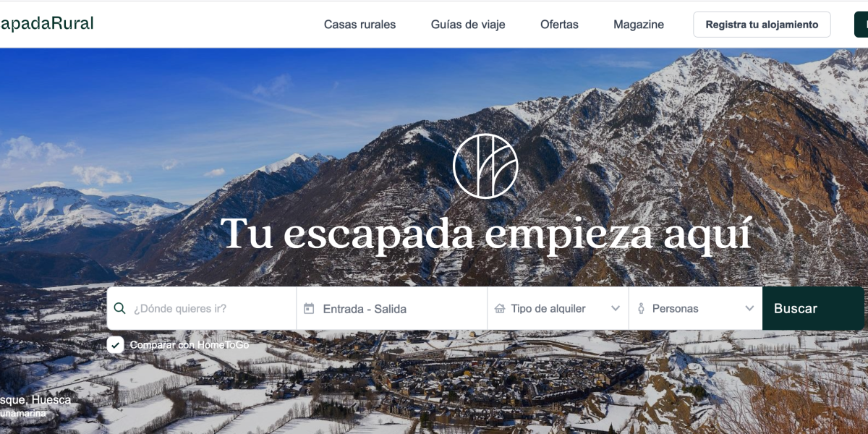Click the EscapadaRural logo text

(46, 23)
